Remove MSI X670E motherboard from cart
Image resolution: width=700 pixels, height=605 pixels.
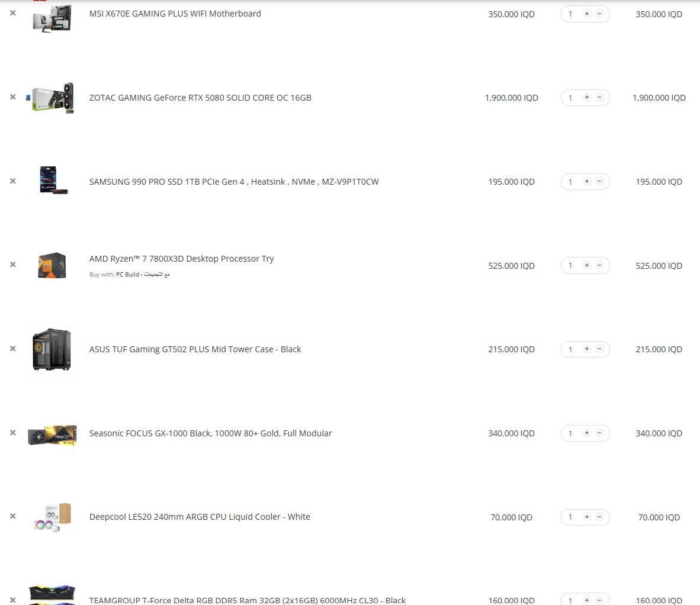[x=13, y=13]
